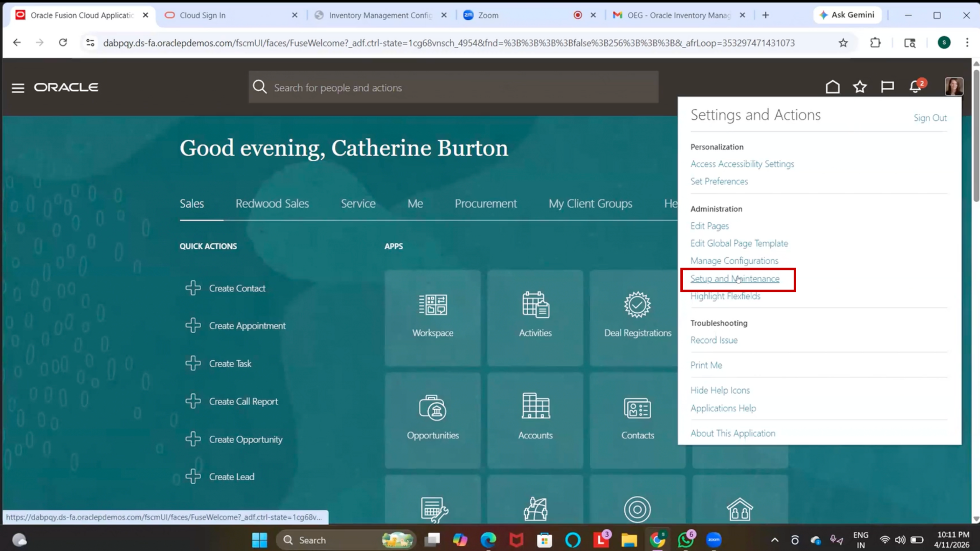980x551 pixels.
Task: Open Set Preferences
Action: [x=719, y=181]
